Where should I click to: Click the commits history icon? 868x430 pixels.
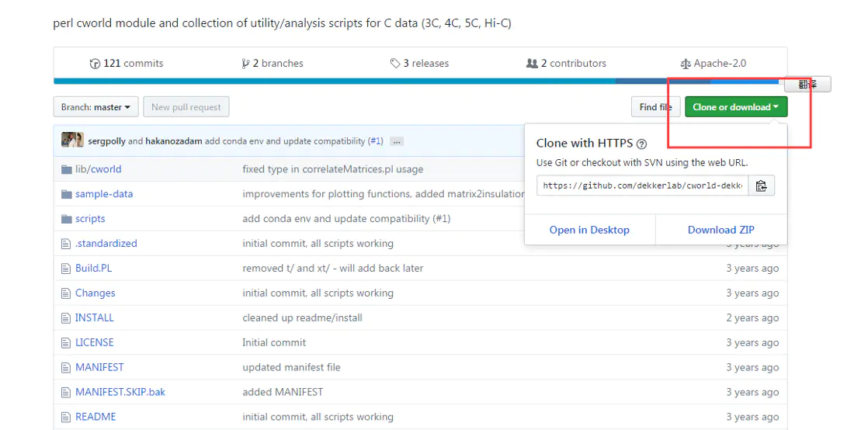tap(95, 64)
